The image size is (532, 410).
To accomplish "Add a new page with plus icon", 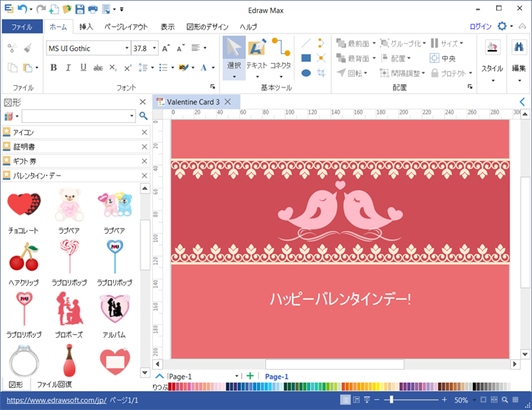I will 250,376.
